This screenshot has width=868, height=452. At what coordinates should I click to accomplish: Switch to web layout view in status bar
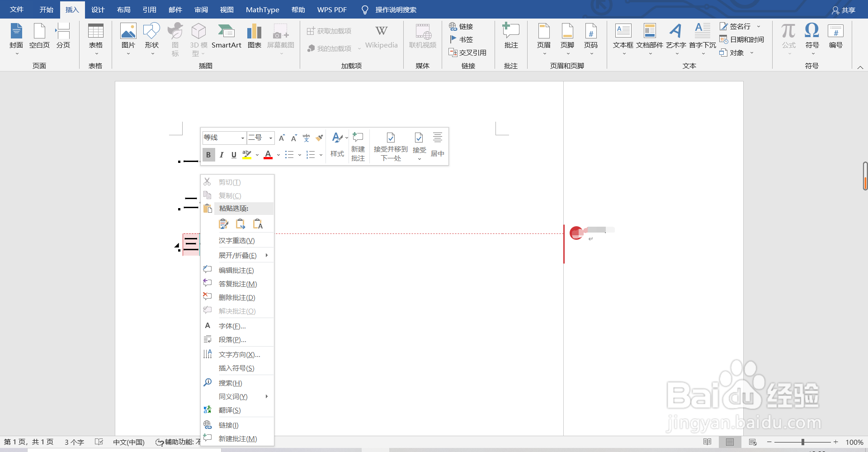point(753,442)
